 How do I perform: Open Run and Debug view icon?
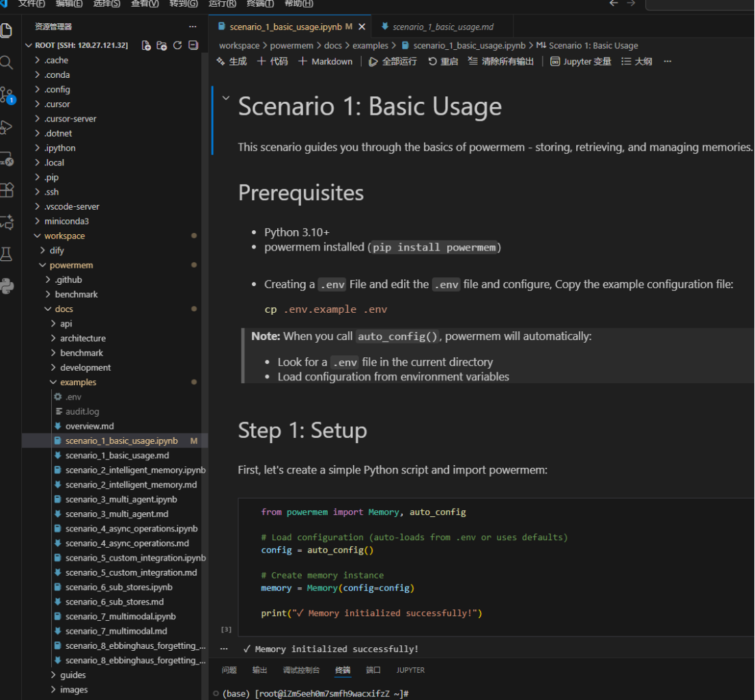[x=6, y=127]
